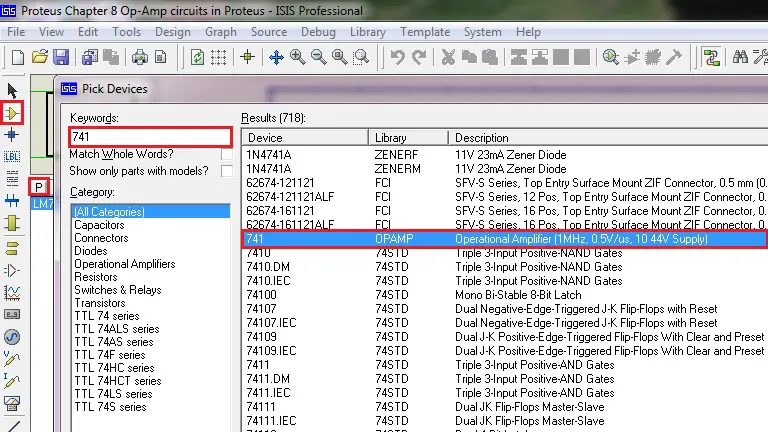The height and width of the screenshot is (432, 768).
Task: Toggle the false origin crosshair
Action: (x=247, y=57)
